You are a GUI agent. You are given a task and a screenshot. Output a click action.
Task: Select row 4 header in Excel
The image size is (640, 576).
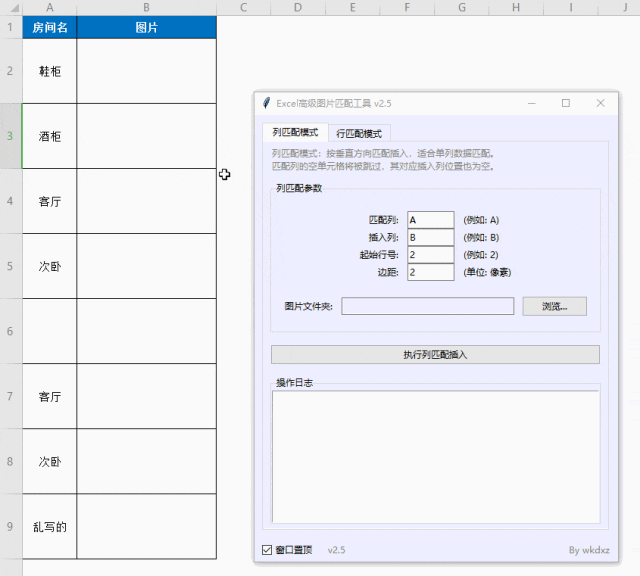[x=11, y=201]
